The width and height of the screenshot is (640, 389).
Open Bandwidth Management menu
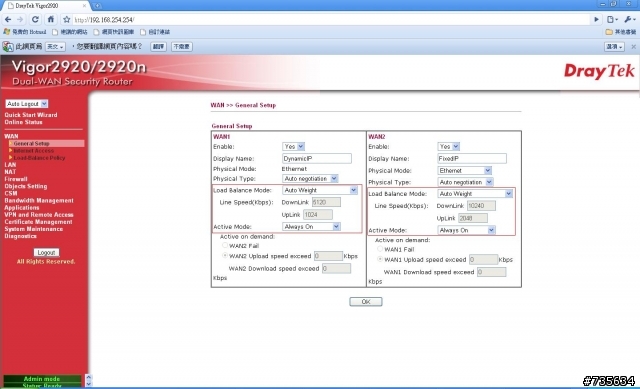(39, 200)
